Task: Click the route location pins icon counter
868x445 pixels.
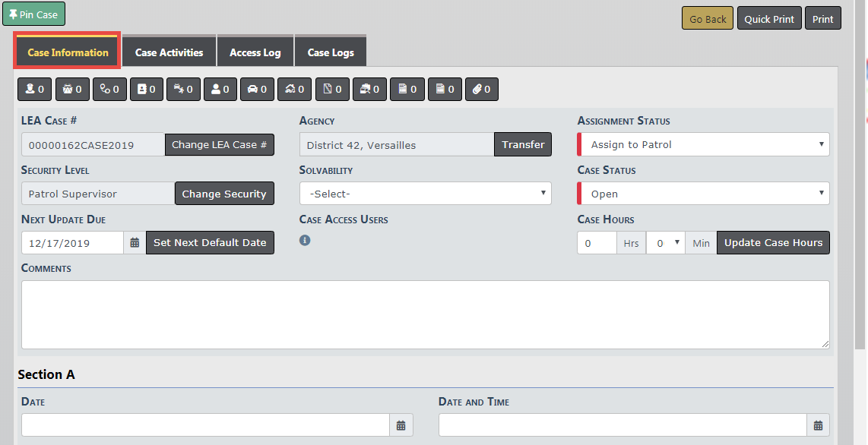Action: 109,90
